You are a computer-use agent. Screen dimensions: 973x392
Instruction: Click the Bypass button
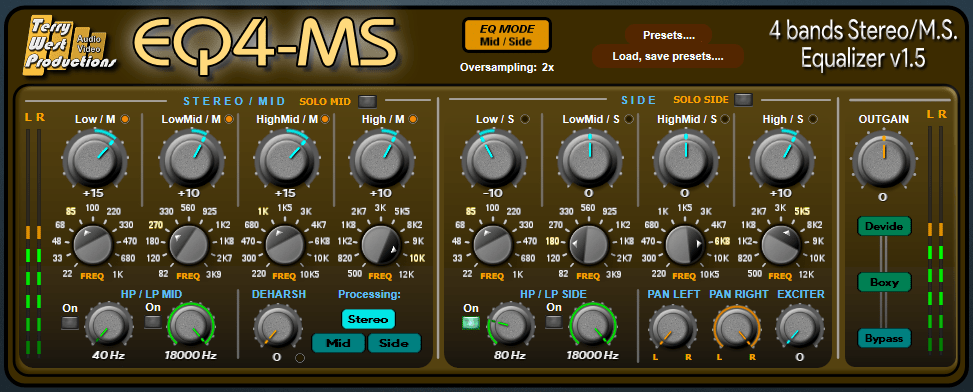[884, 339]
